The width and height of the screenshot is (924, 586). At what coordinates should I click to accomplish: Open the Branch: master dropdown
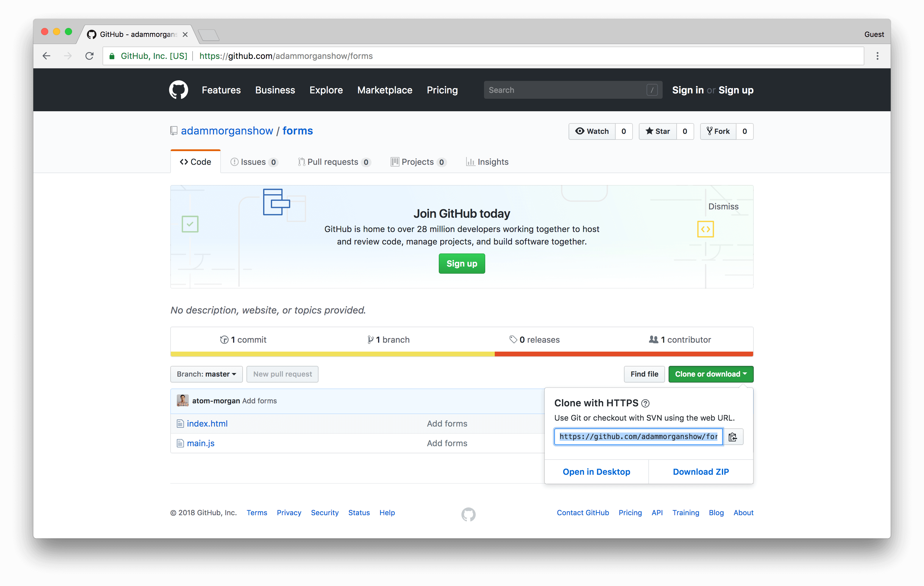pos(207,374)
